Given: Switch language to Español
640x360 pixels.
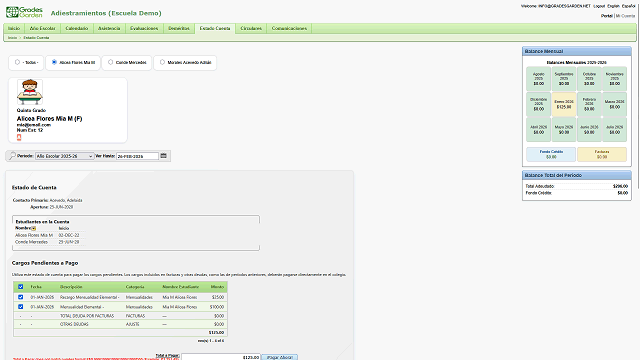Looking at the screenshot, I should click(629, 6).
